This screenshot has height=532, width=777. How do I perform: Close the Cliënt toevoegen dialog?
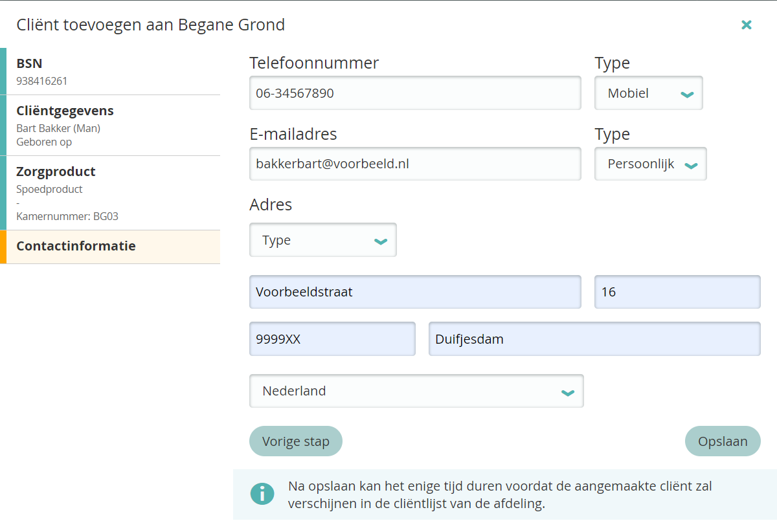(747, 25)
